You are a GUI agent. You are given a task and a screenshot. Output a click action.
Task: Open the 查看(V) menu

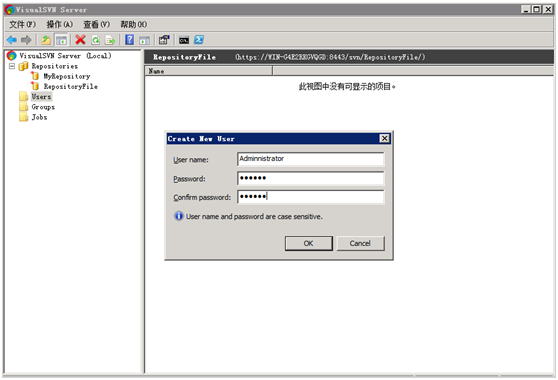(x=96, y=25)
